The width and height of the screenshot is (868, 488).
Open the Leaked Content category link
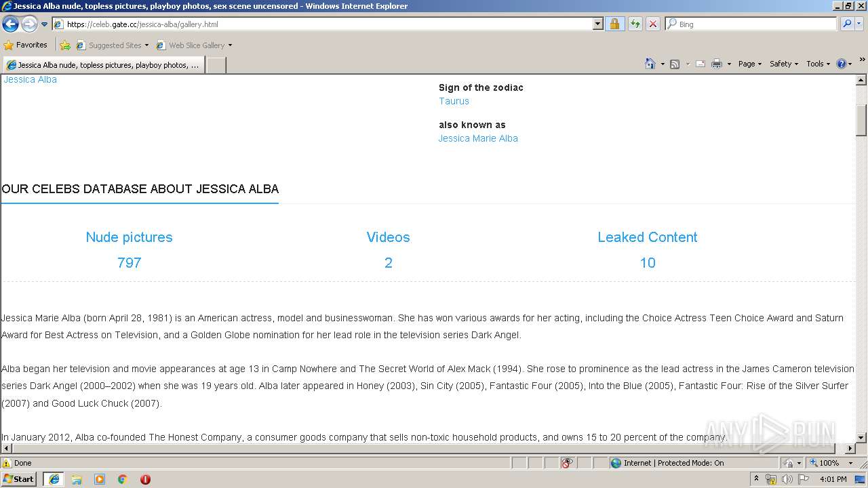pyautogui.click(x=648, y=237)
